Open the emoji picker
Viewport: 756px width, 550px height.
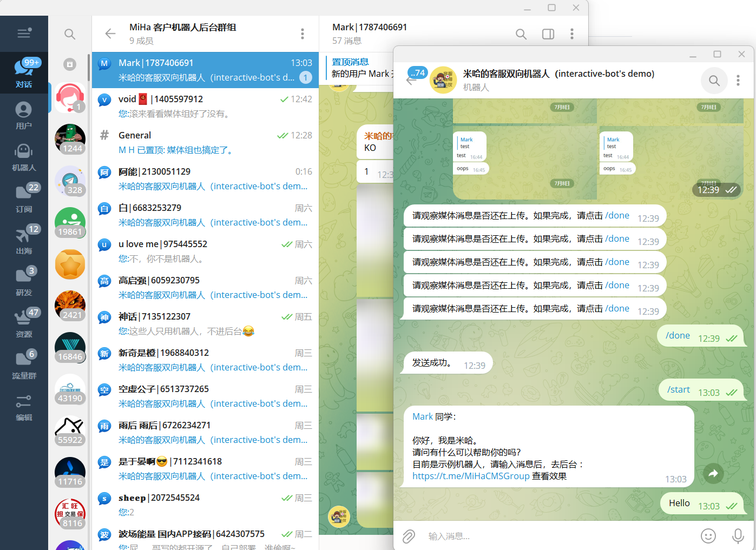click(x=708, y=536)
